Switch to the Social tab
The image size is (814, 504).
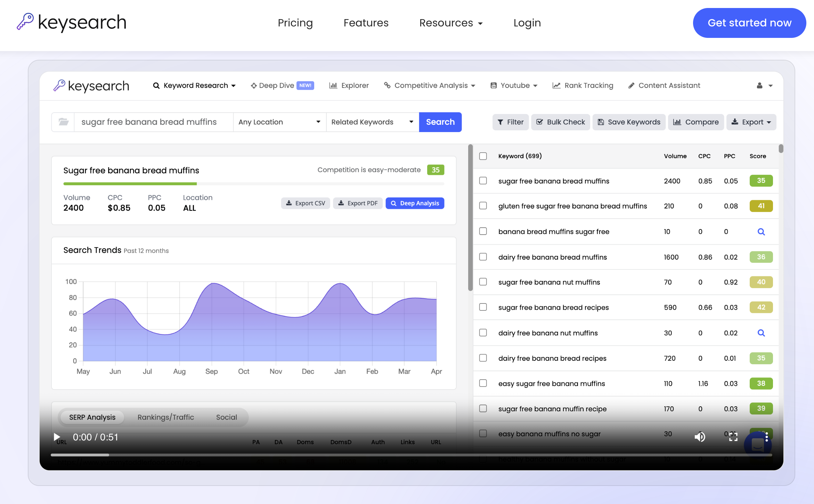[x=227, y=417]
